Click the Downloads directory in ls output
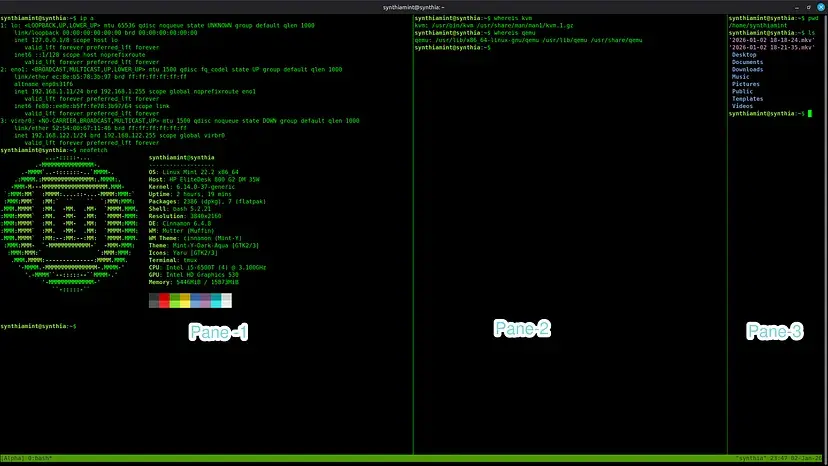Screen dimensions: 828x466 pyautogui.click(x=747, y=69)
